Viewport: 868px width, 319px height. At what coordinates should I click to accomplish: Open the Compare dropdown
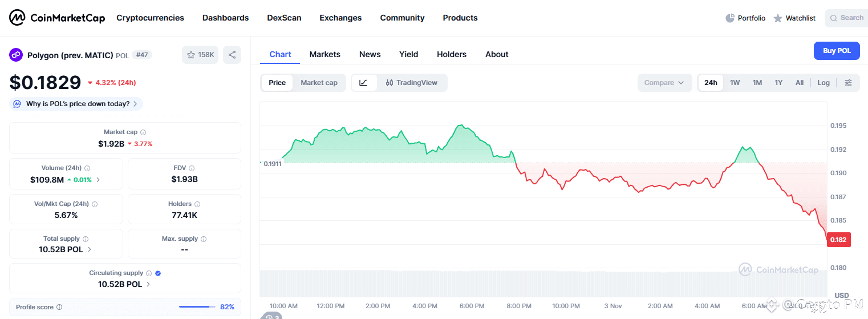point(664,83)
